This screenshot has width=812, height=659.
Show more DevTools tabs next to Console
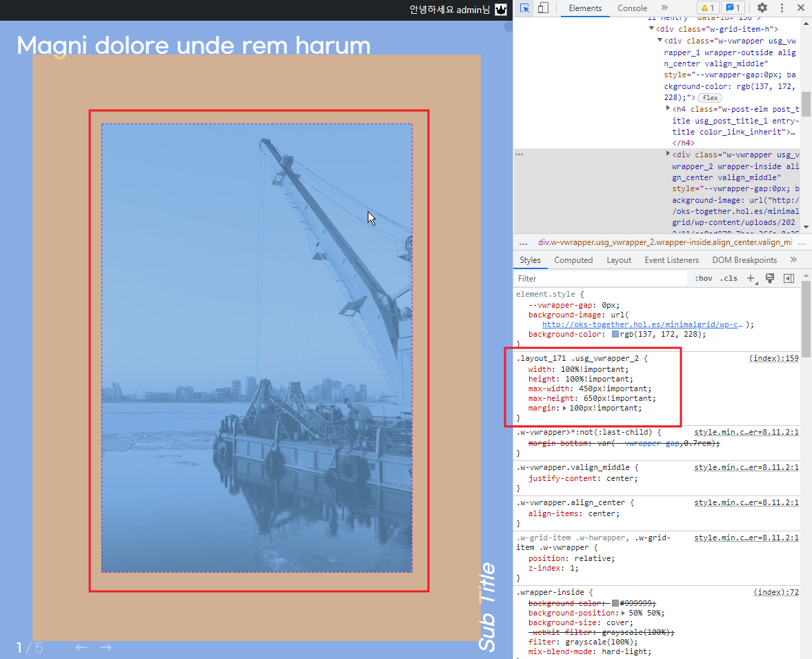(x=664, y=8)
